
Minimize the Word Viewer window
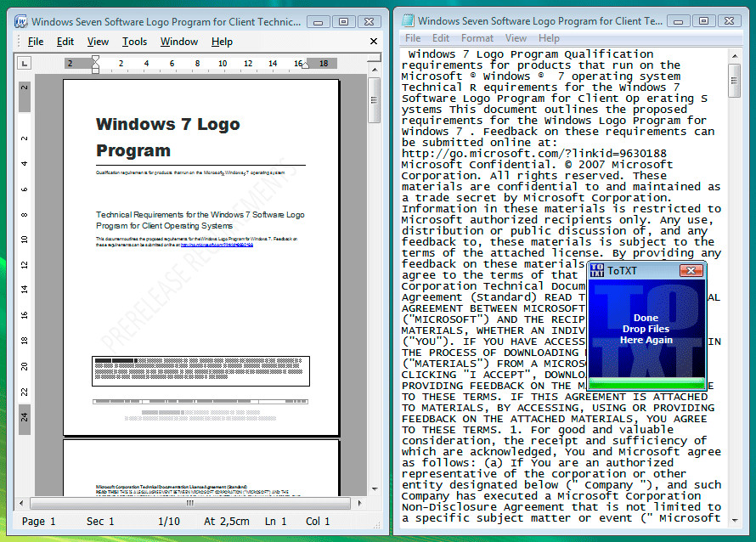(319, 22)
